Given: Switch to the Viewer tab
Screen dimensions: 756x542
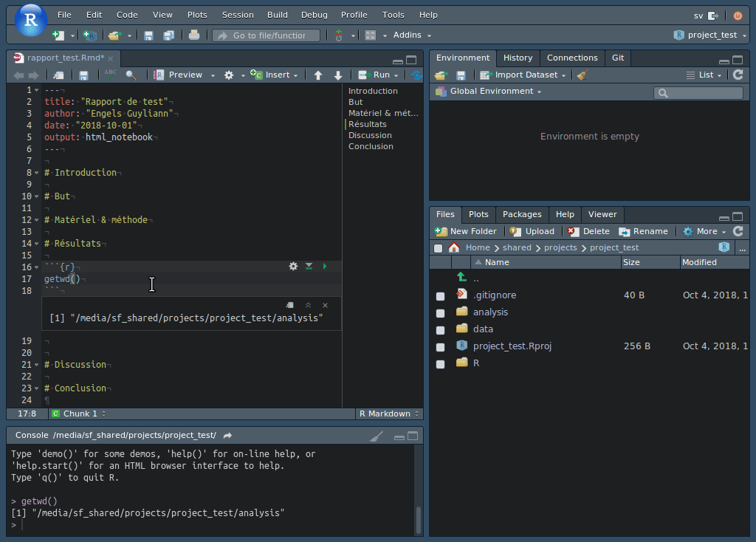Looking at the screenshot, I should [602, 215].
